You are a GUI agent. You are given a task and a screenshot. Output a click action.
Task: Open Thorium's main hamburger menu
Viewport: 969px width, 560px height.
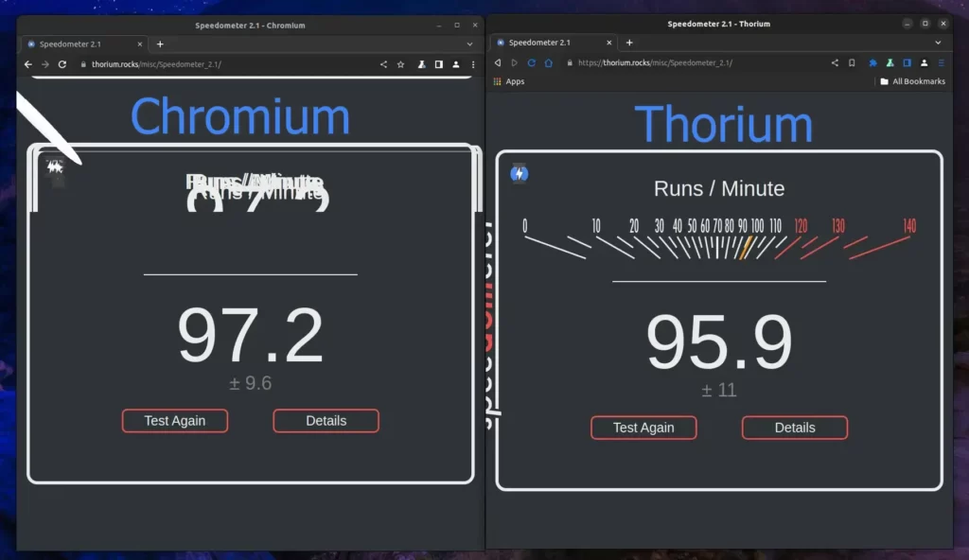click(x=942, y=62)
